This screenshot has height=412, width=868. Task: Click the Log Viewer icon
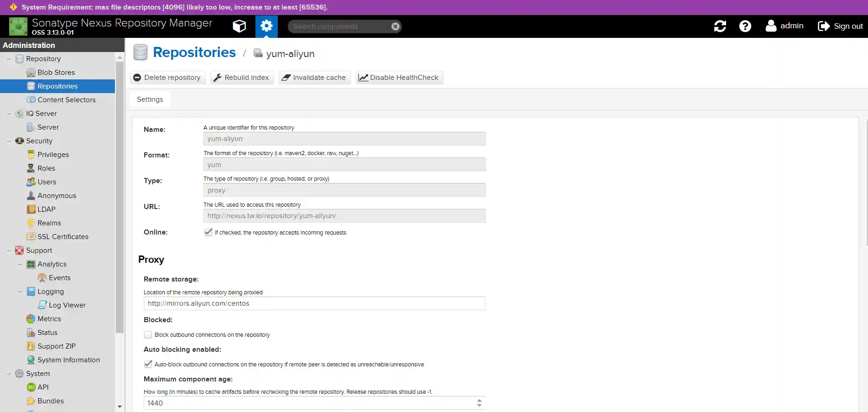point(42,305)
